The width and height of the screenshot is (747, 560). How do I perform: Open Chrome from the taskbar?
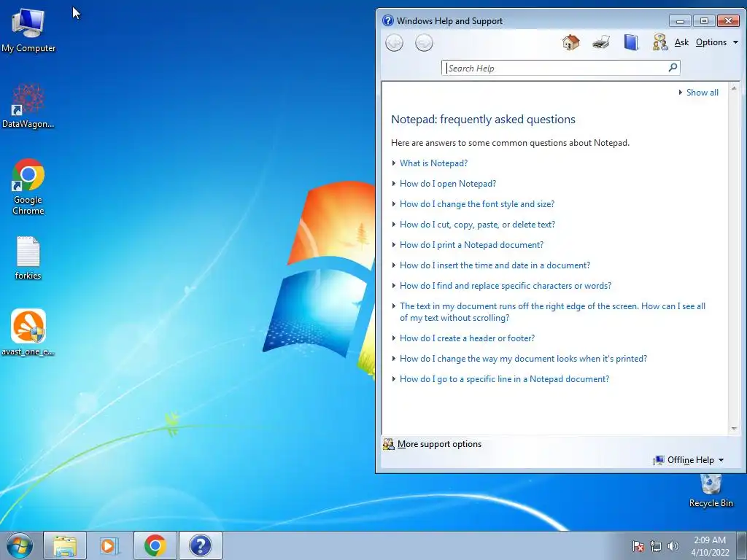(155, 545)
